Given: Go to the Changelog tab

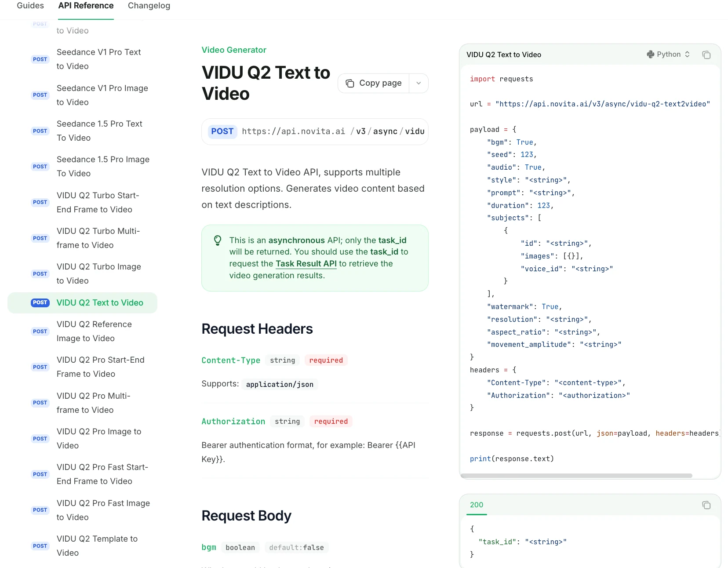Looking at the screenshot, I should point(149,6).
